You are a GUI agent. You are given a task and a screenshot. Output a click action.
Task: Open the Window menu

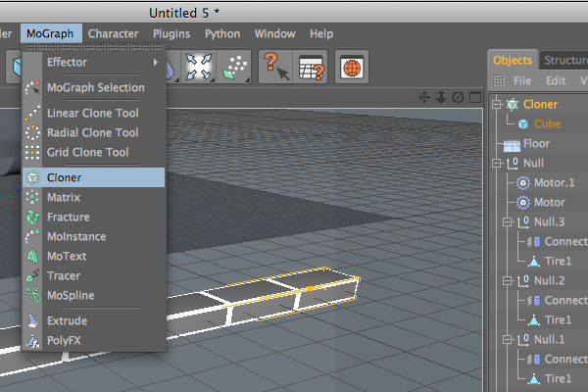click(x=274, y=33)
